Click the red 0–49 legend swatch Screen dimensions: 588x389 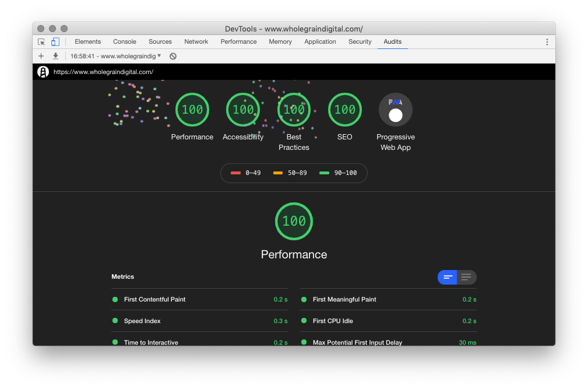pos(235,173)
